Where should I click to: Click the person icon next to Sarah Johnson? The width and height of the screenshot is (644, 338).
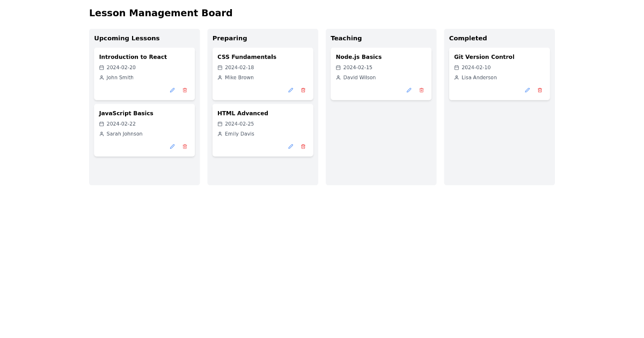[x=101, y=134]
